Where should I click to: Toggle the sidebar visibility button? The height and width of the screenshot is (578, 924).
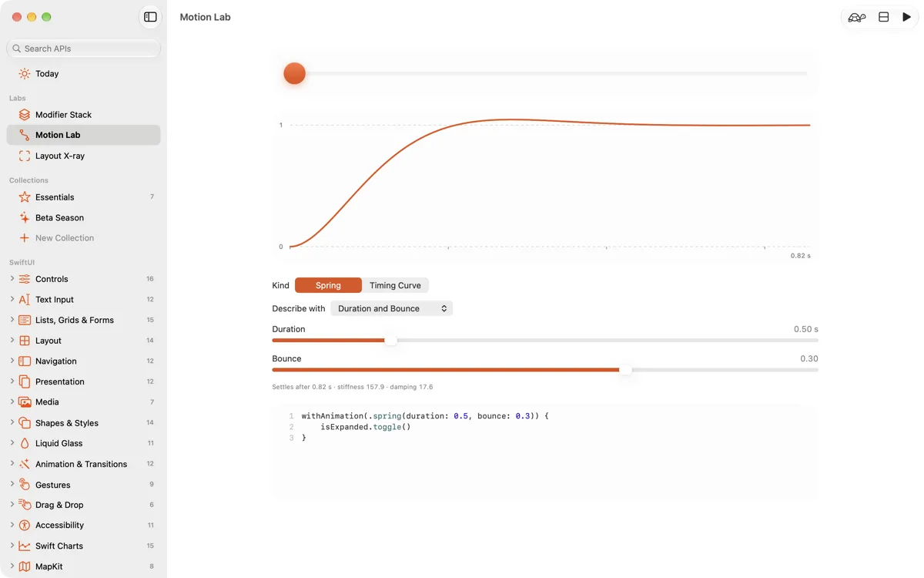tap(150, 17)
